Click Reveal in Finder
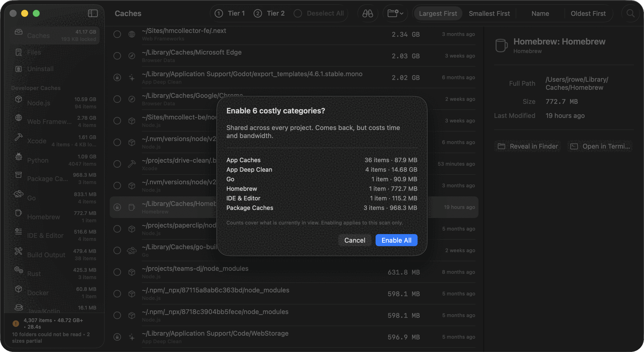Screen dimensions: 644x352 [x=528, y=146]
